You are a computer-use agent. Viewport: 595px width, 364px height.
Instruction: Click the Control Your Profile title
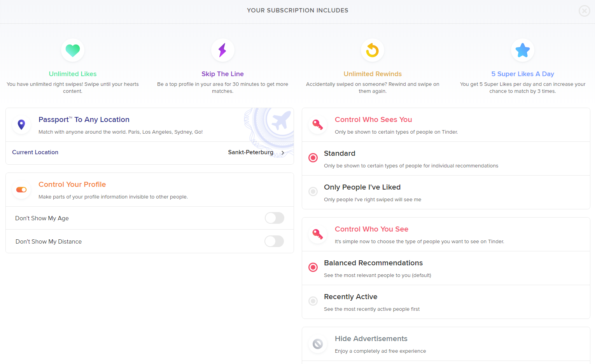pyautogui.click(x=72, y=185)
